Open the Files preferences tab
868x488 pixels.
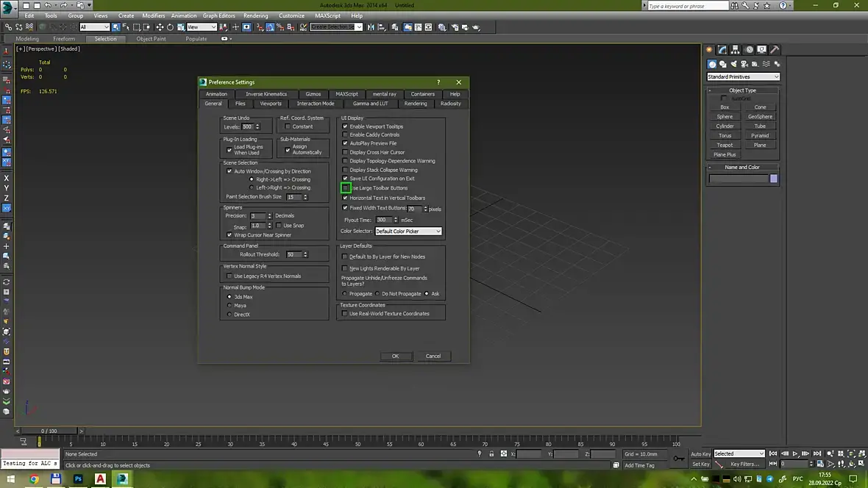pos(240,104)
